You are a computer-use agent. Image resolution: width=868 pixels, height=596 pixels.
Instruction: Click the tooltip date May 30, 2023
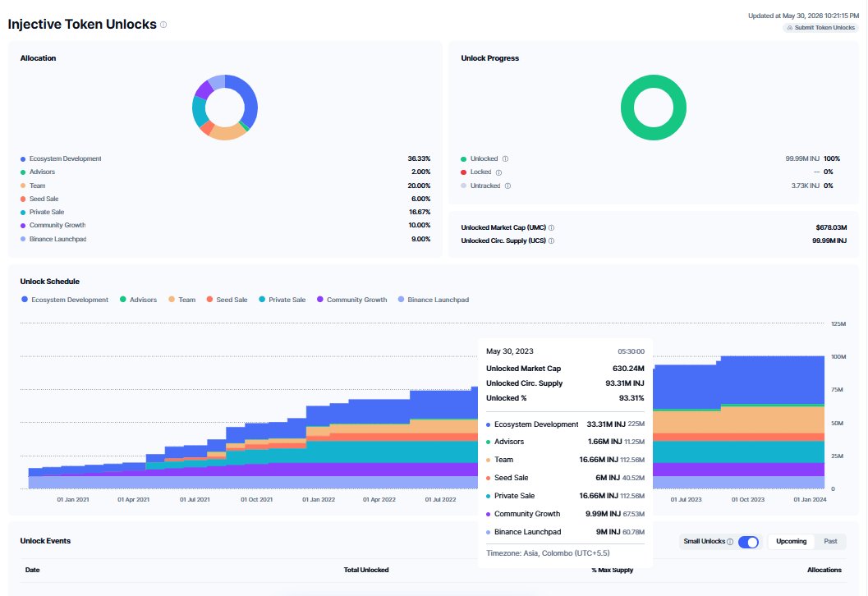(510, 351)
